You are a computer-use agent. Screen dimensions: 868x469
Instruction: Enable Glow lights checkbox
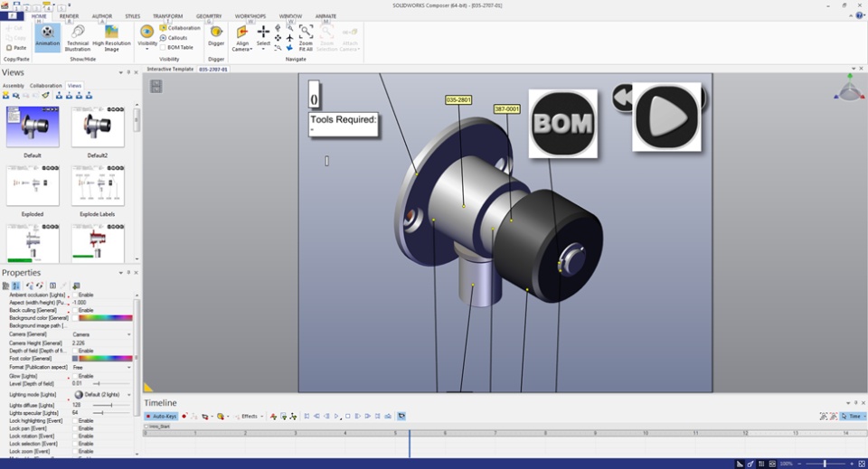coord(75,376)
